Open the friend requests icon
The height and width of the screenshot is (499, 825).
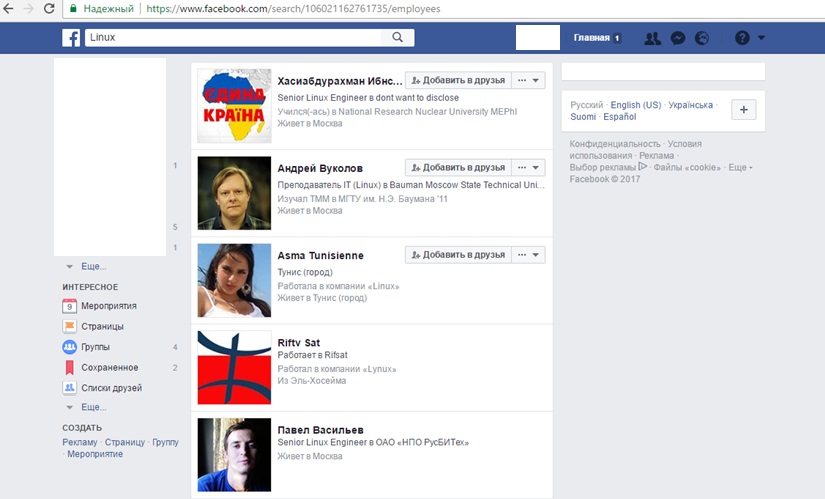[x=652, y=38]
